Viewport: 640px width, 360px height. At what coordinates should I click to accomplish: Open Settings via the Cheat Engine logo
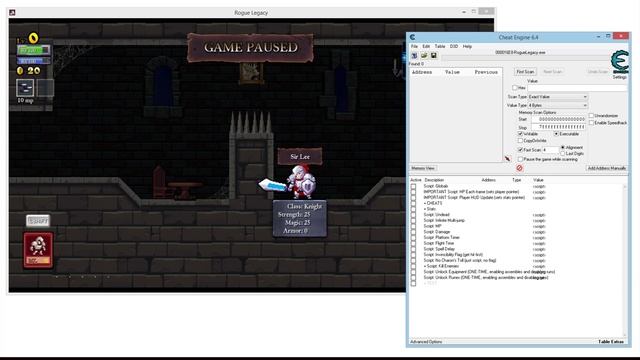[620, 62]
